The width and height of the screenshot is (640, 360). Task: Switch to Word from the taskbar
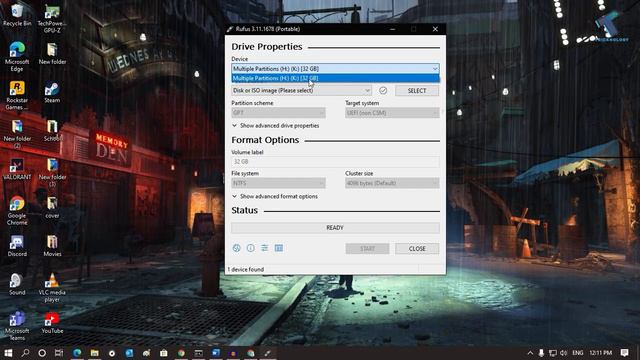point(216,353)
